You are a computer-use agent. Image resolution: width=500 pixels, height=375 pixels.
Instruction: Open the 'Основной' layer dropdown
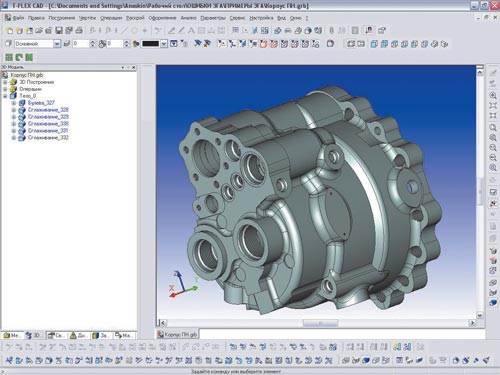[57, 44]
